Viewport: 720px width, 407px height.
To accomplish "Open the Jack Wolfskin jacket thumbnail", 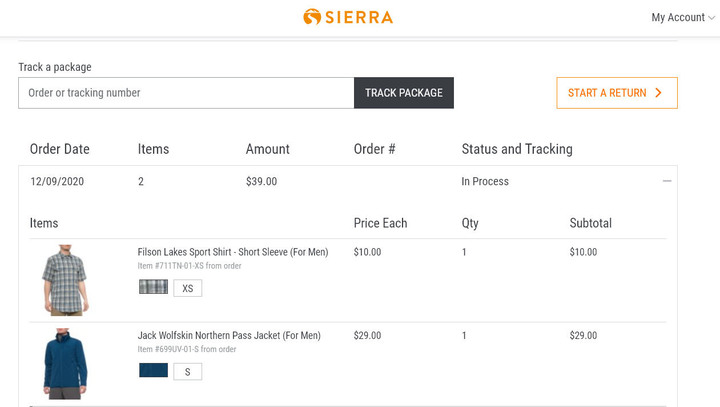I will (x=65, y=363).
